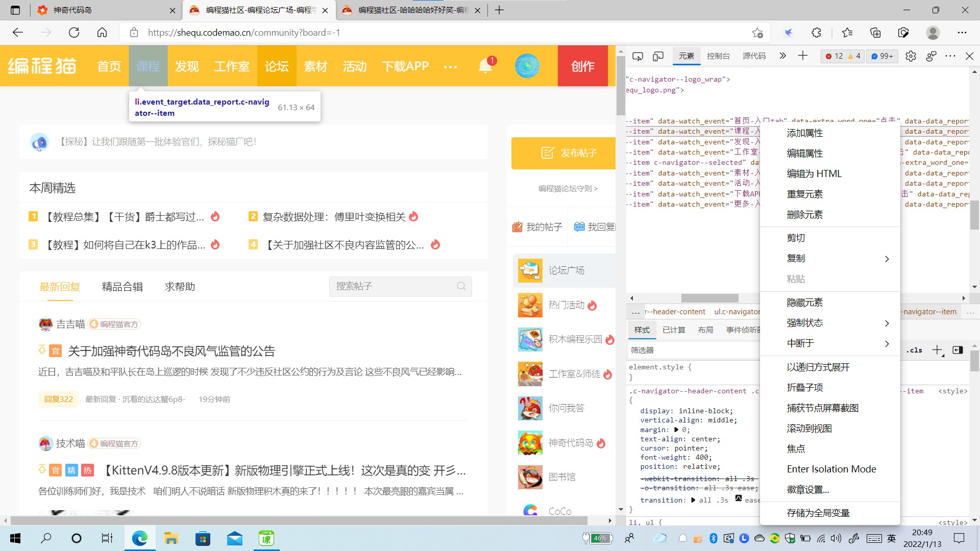This screenshot has height=551, width=980.
Task: Click the 发布帖子 button
Action: 563,153
